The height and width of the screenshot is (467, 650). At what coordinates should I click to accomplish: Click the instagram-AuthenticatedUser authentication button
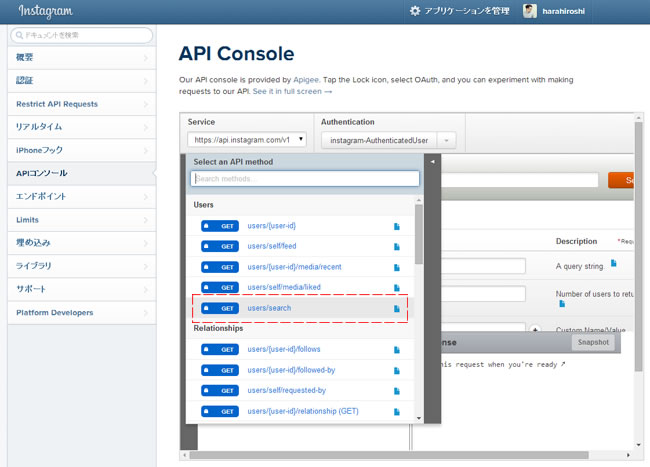pos(379,140)
